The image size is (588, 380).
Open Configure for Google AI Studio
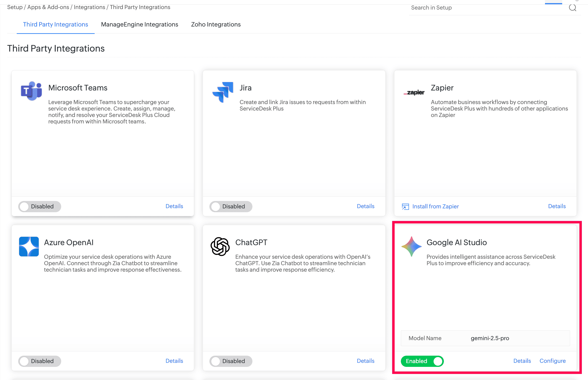[553, 361]
